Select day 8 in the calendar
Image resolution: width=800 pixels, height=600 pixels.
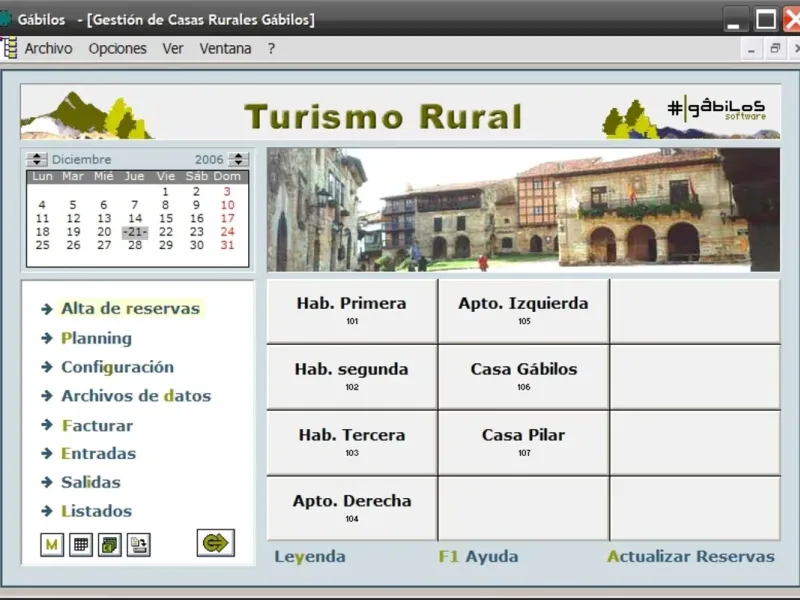(x=165, y=205)
